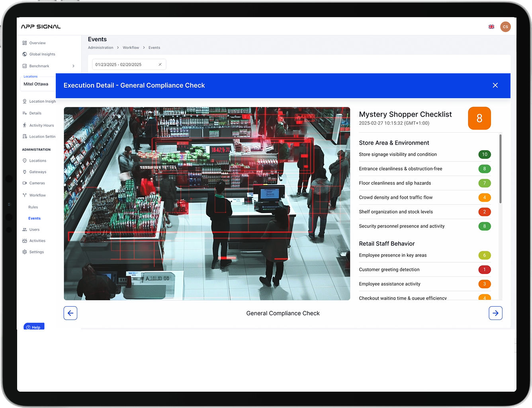Click the Users icon in sidebar
Viewport: 532px width, 408px height.
click(x=25, y=230)
